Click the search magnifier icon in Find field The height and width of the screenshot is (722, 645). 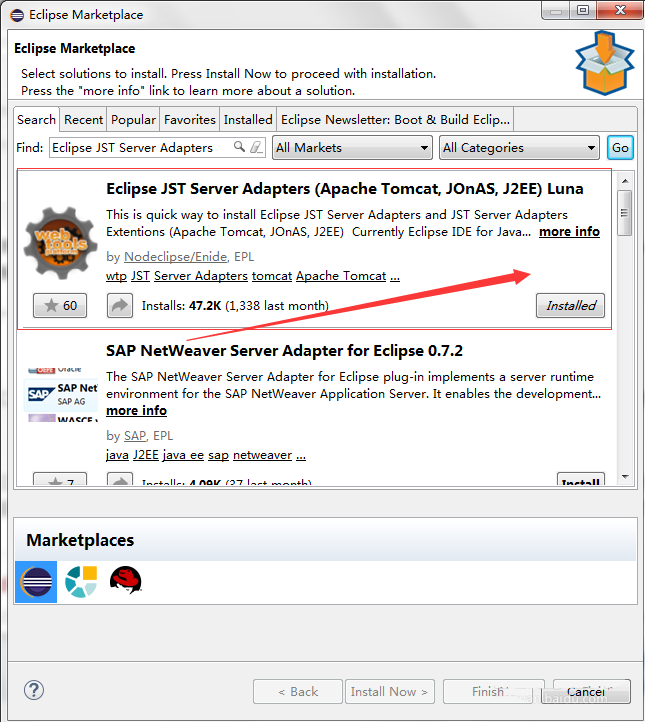[x=239, y=147]
